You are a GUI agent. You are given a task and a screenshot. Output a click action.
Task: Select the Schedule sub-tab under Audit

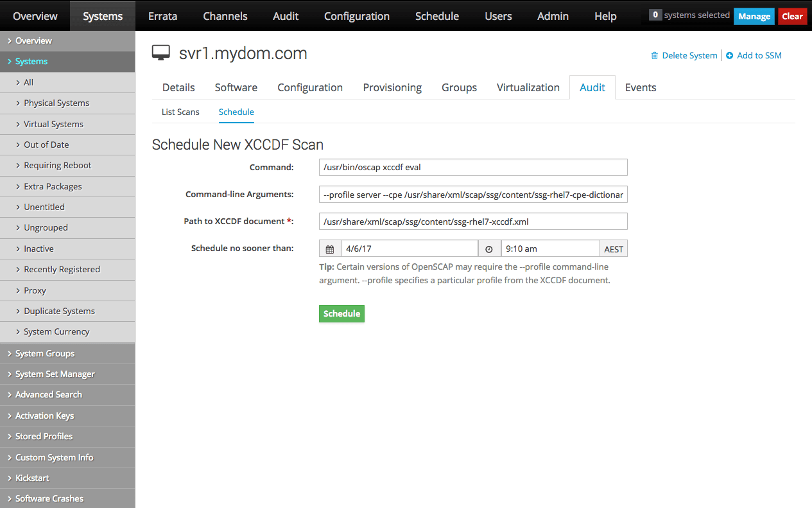point(236,112)
